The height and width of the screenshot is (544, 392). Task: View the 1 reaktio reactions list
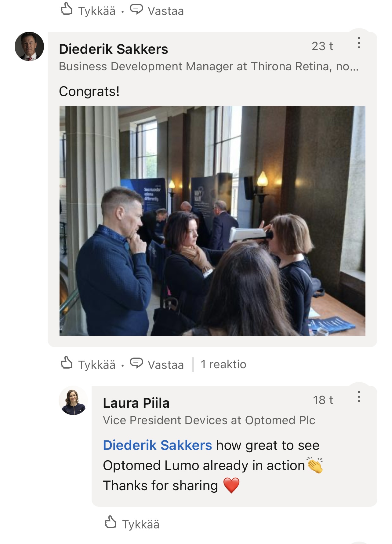223,364
